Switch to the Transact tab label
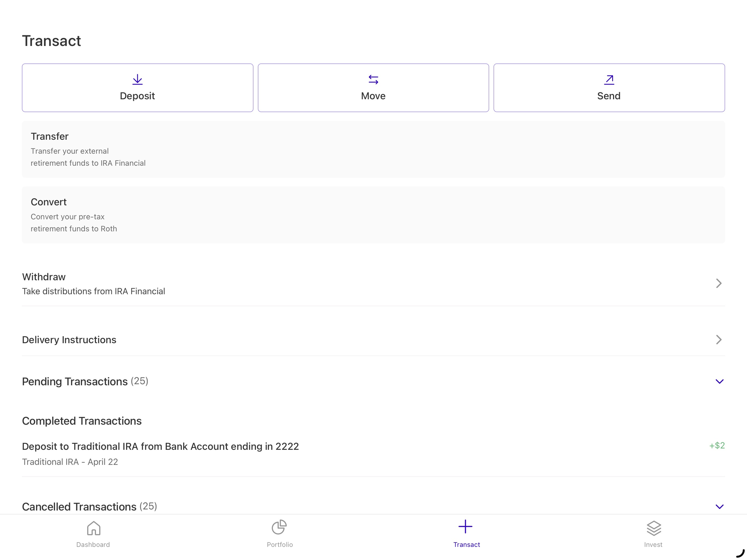 tap(466, 544)
